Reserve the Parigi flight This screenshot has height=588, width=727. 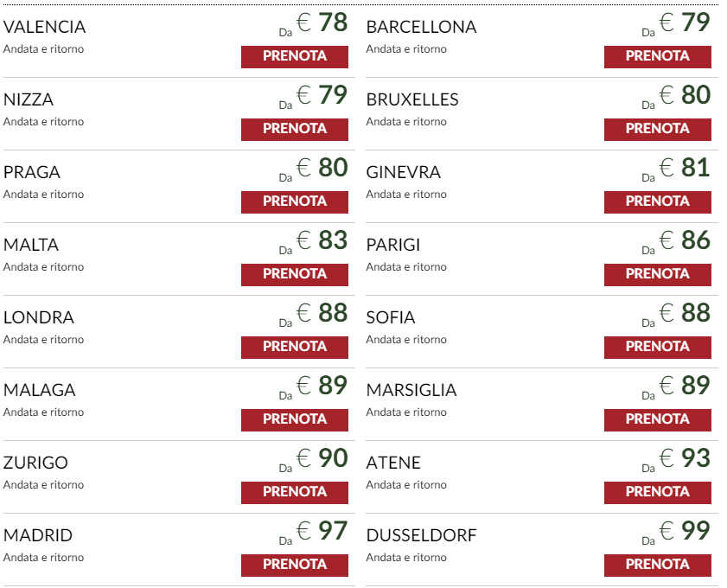click(x=657, y=274)
